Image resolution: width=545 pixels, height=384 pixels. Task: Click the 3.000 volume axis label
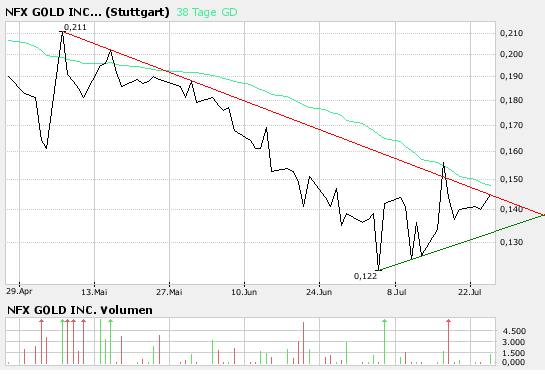coord(514,342)
